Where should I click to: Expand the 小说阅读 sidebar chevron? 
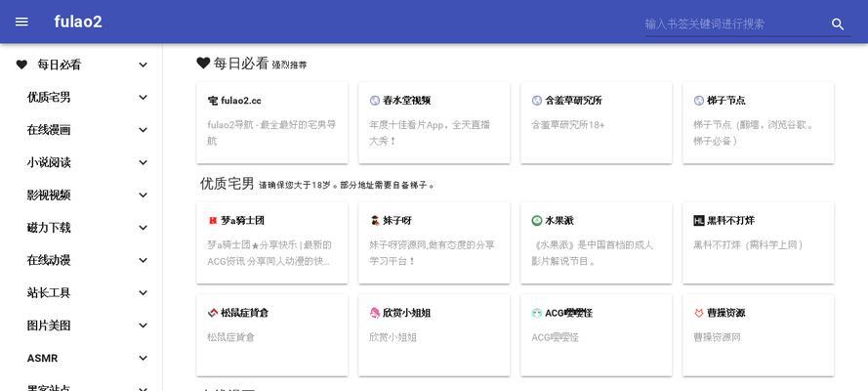(x=143, y=163)
